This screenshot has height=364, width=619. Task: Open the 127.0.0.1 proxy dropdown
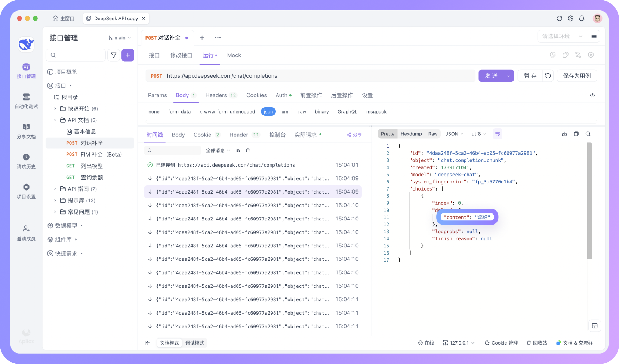459,343
